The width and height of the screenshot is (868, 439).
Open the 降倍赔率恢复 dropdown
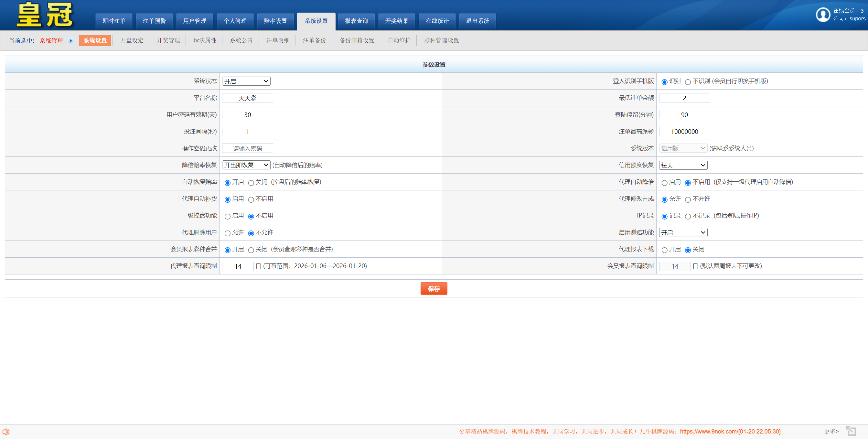click(x=246, y=165)
